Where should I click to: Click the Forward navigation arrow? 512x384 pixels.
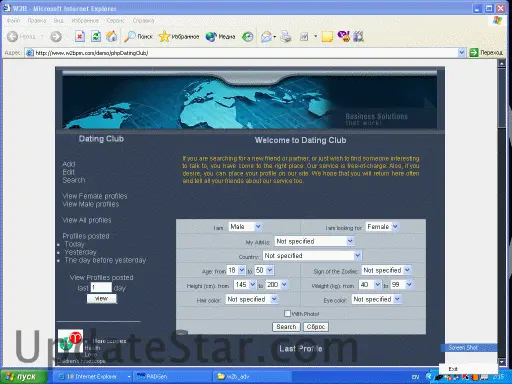pos(56,36)
